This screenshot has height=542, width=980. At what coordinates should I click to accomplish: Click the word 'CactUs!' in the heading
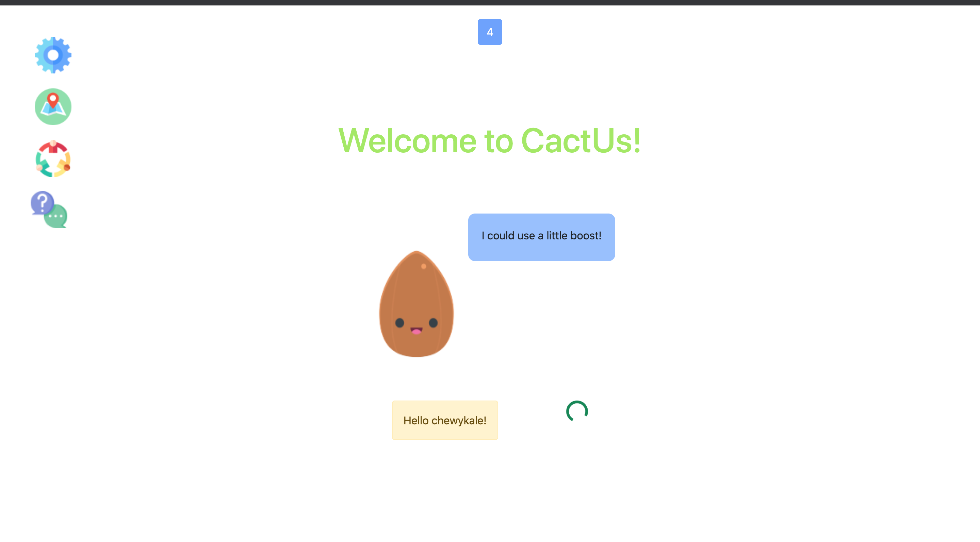[581, 141]
